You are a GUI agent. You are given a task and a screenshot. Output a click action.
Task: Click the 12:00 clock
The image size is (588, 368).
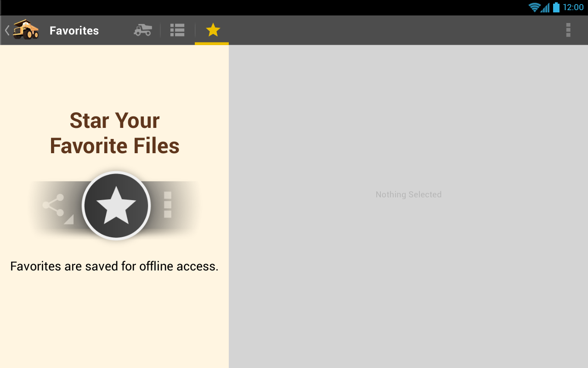click(x=573, y=7)
